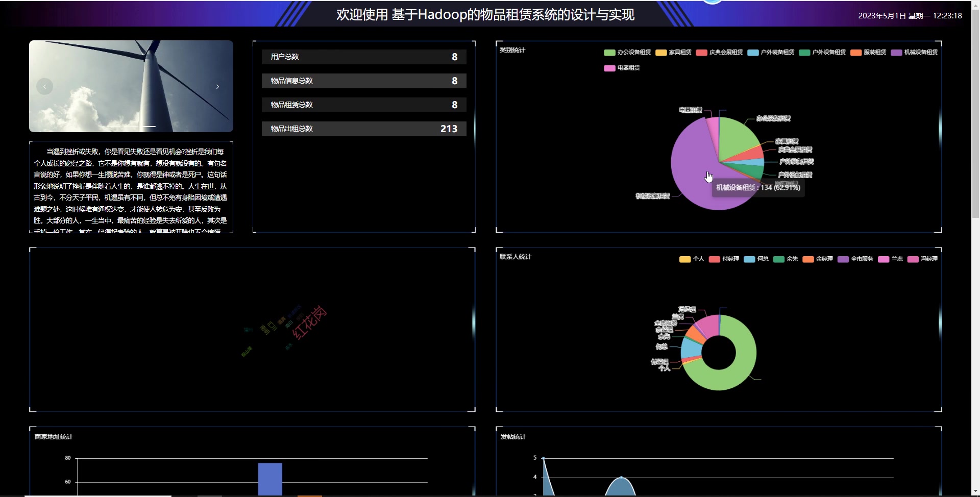Click the 类别统计 chart title

coord(512,50)
